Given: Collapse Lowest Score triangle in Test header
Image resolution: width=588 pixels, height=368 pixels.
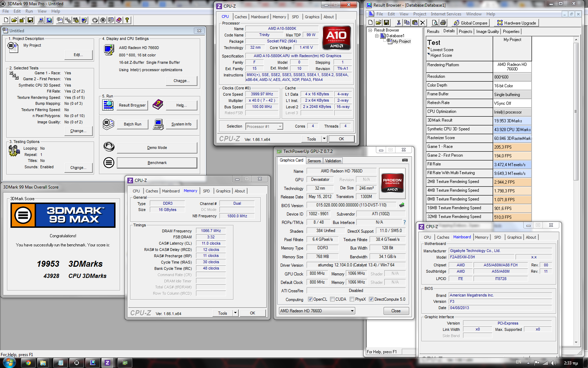Looking at the screenshot, I should coord(428,49).
